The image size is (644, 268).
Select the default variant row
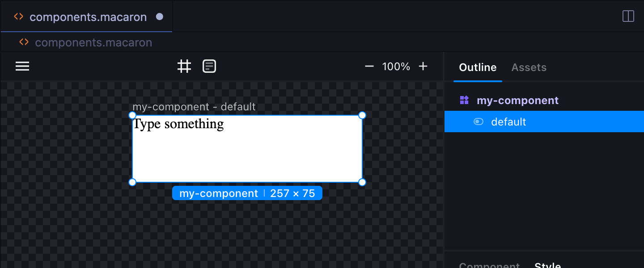tap(544, 121)
